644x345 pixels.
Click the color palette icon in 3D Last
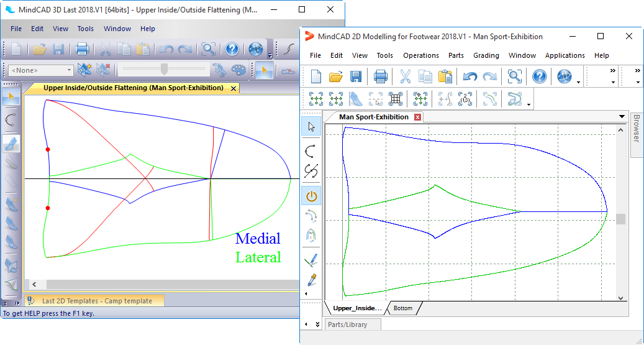click(238, 70)
